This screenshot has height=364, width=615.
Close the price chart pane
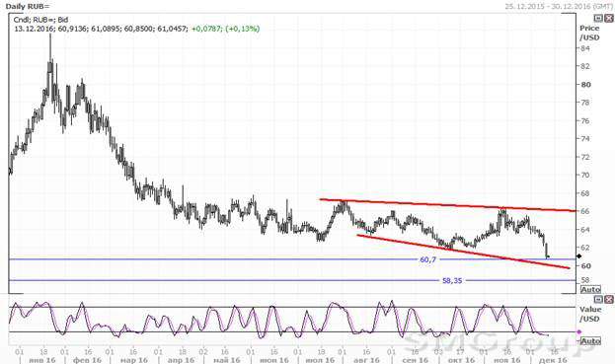608,18
